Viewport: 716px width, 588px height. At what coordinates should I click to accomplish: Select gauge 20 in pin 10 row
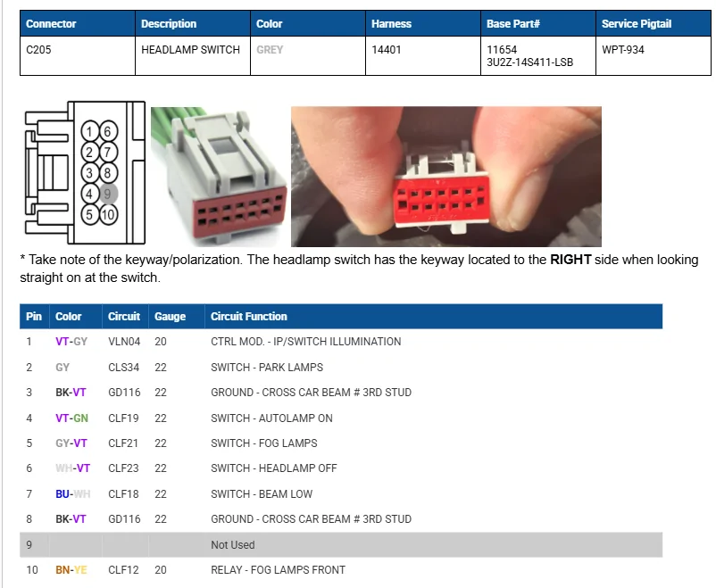161,570
